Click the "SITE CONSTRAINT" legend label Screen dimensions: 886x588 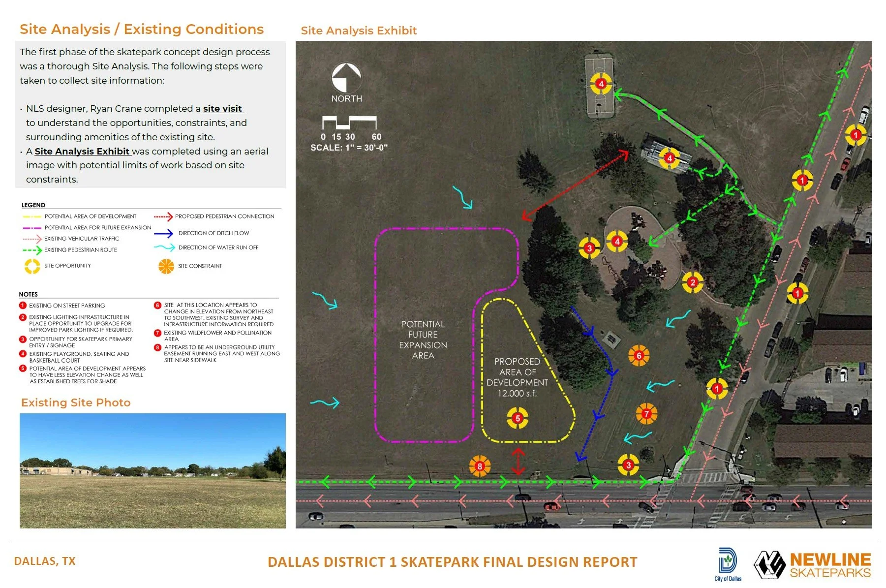(x=200, y=266)
